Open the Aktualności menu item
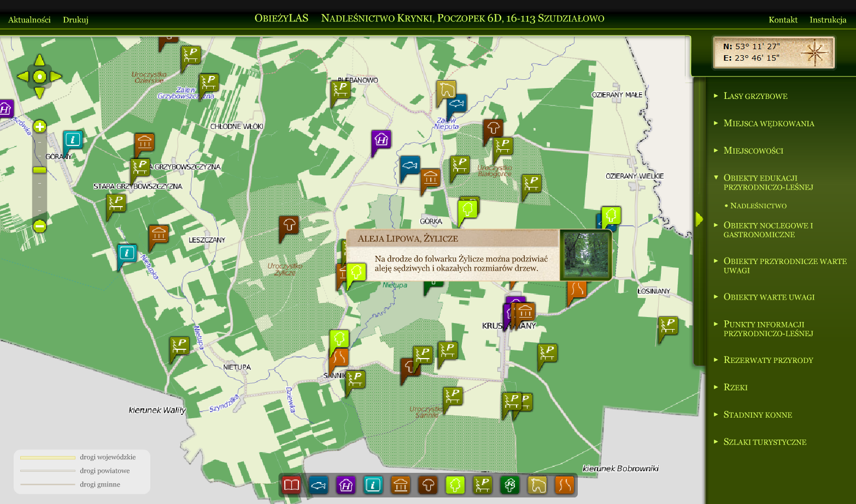Image resolution: width=856 pixels, height=504 pixels. 30,20
